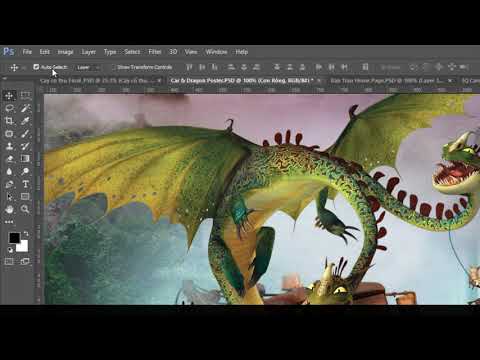Click Edit Toolbar three-dots button
480x360 pixels.
point(9,222)
